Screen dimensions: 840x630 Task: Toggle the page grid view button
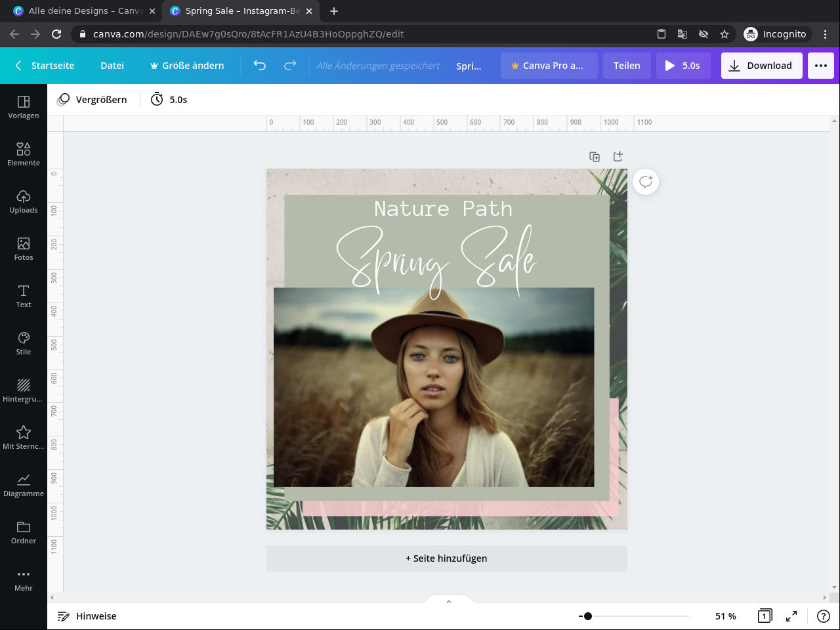coord(765,616)
